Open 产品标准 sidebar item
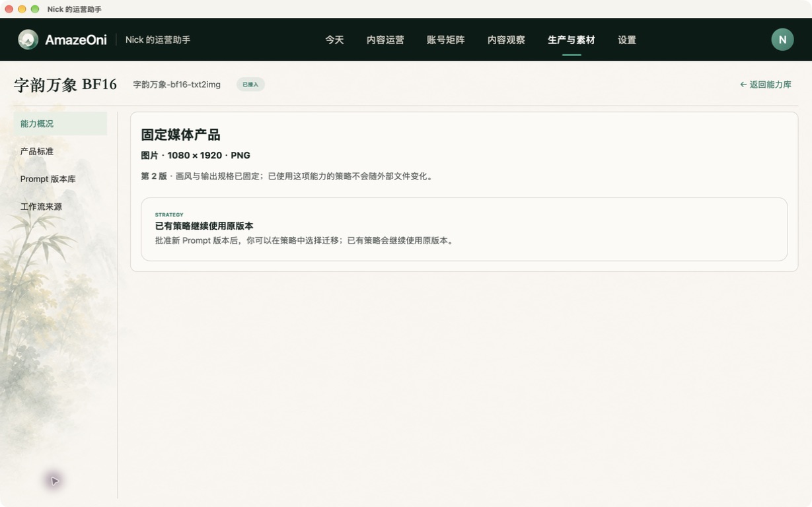Screen dimensions: 812x507 point(60,151)
